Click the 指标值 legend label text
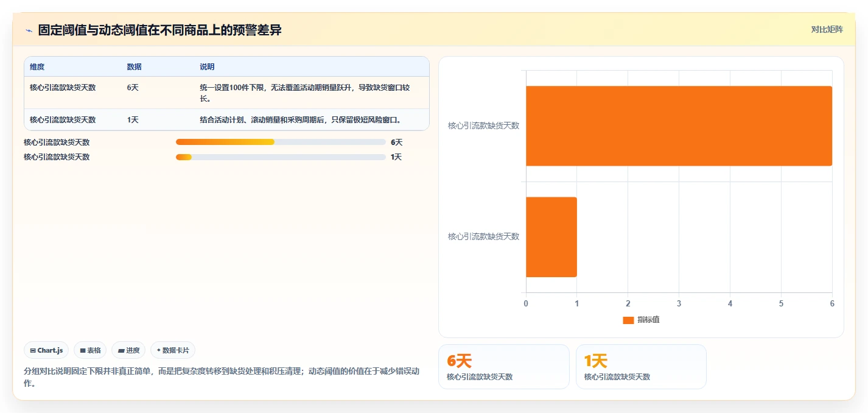The width and height of the screenshot is (868, 413). tap(648, 320)
